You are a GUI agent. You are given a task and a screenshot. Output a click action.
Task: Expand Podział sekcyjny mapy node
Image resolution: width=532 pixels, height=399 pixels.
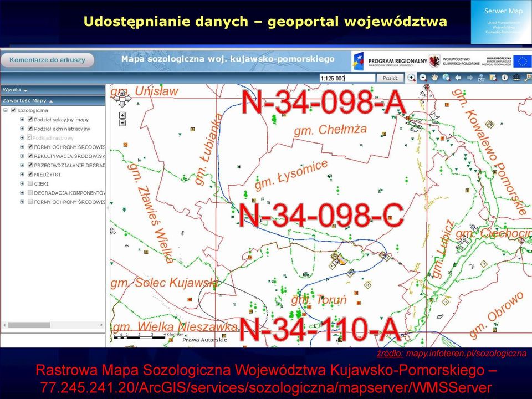[22, 120]
